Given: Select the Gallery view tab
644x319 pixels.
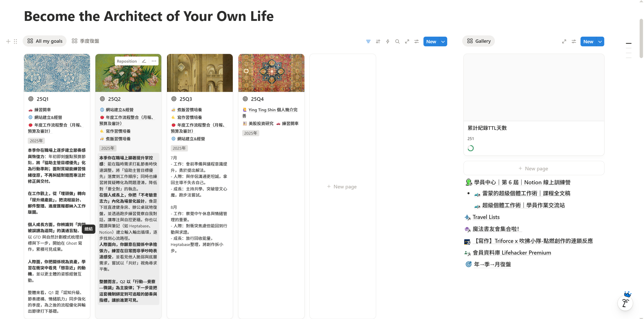Looking at the screenshot, I should point(478,41).
